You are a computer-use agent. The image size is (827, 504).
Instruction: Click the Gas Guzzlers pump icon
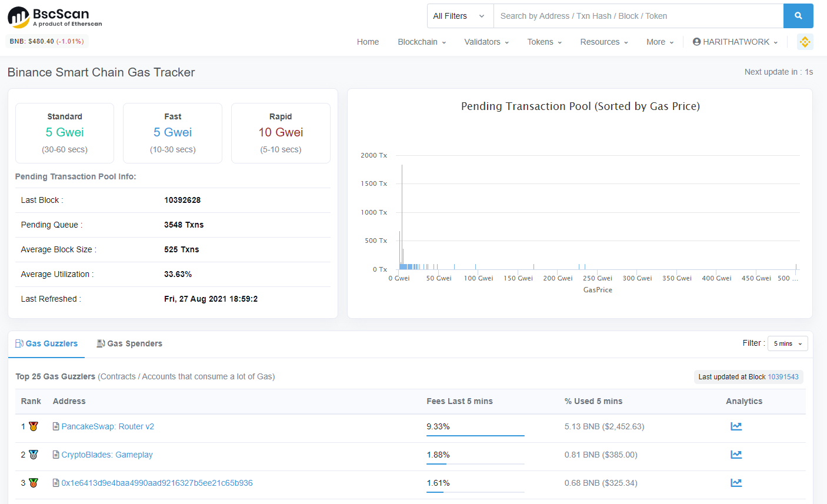[19, 343]
